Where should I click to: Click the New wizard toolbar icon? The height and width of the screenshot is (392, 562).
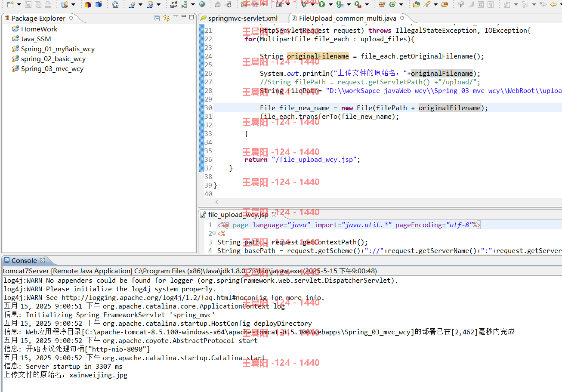(x=10, y=4)
